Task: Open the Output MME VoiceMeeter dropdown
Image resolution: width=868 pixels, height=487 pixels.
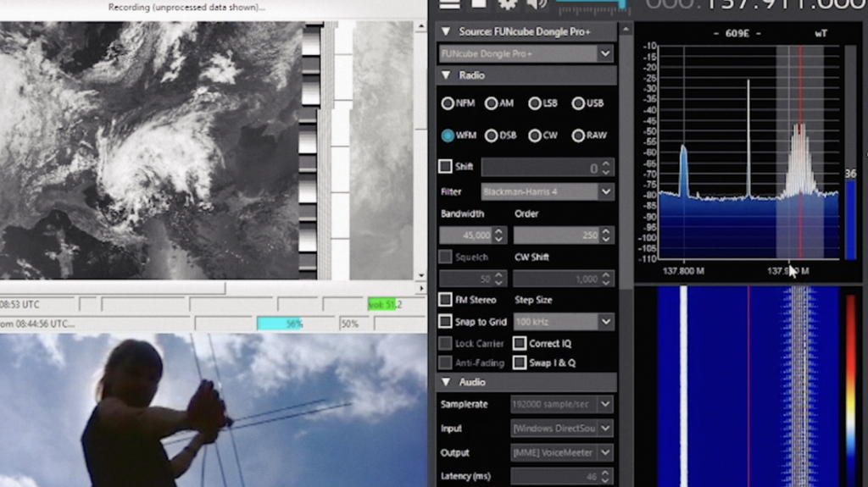Action: click(605, 452)
